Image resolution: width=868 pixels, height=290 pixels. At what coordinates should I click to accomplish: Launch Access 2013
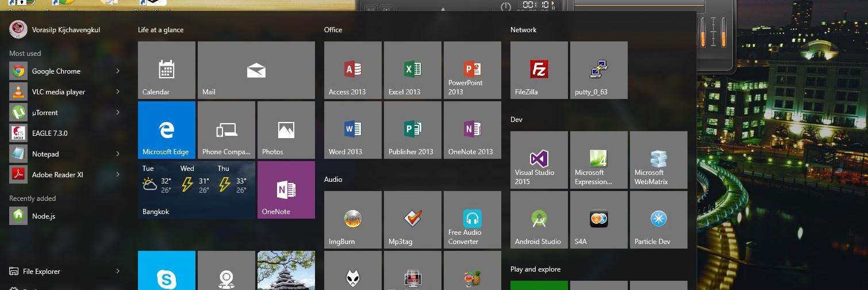tap(353, 70)
